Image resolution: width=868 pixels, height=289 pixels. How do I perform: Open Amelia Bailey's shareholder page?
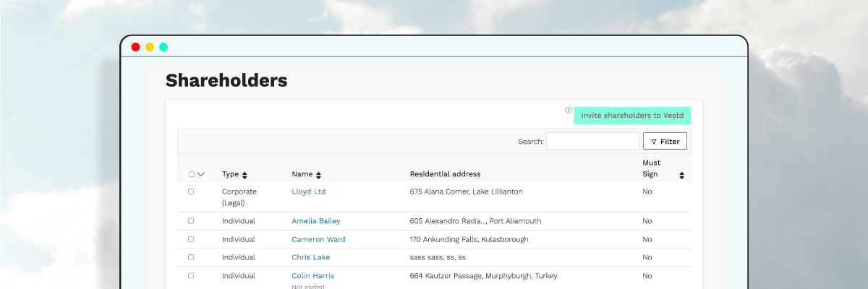pos(315,221)
